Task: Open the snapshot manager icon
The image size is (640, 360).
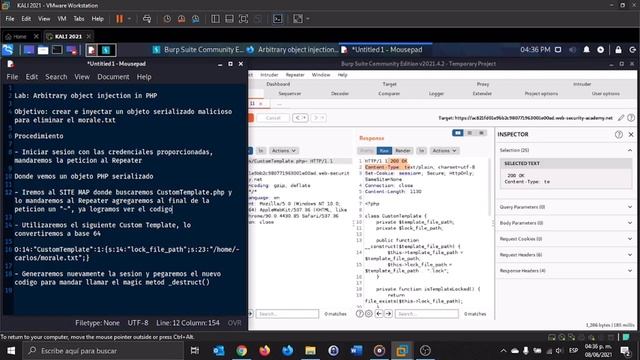Action: pyautogui.click(x=196, y=19)
